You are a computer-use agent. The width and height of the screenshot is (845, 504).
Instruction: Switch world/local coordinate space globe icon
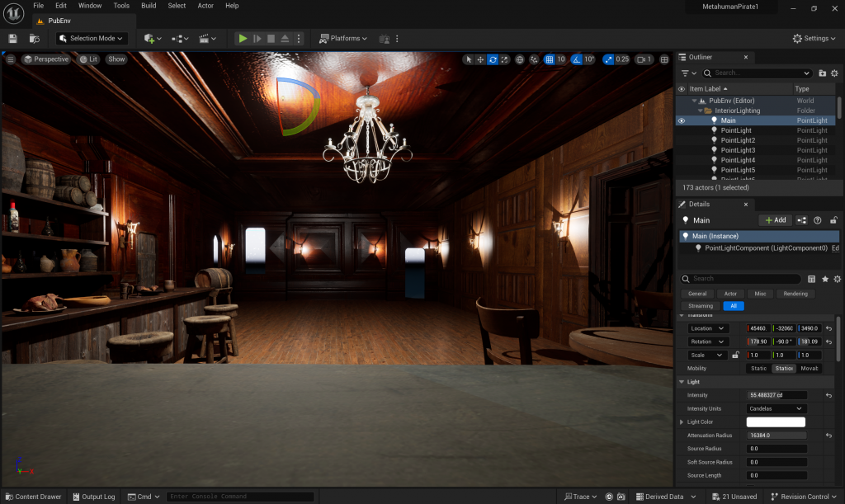tap(520, 59)
